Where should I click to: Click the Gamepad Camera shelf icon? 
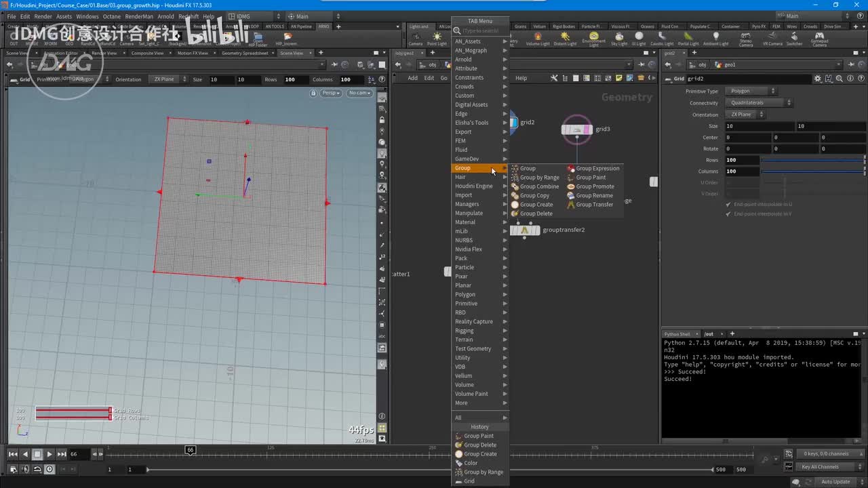pyautogui.click(x=819, y=38)
